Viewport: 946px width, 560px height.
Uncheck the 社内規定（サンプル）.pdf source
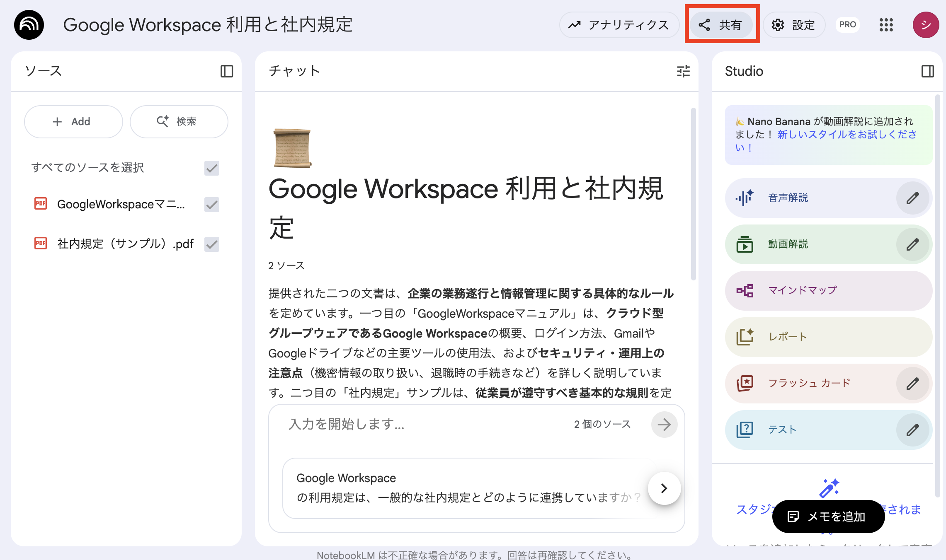pos(211,244)
